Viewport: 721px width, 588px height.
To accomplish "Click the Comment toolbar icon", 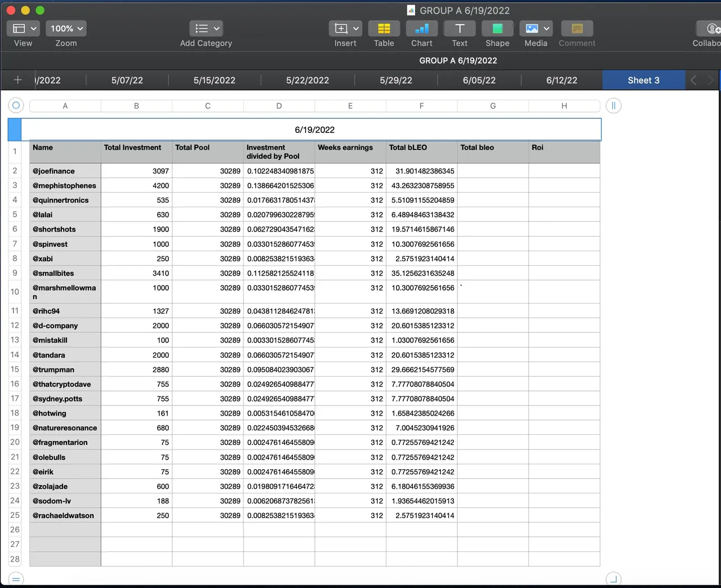I will click(x=577, y=28).
